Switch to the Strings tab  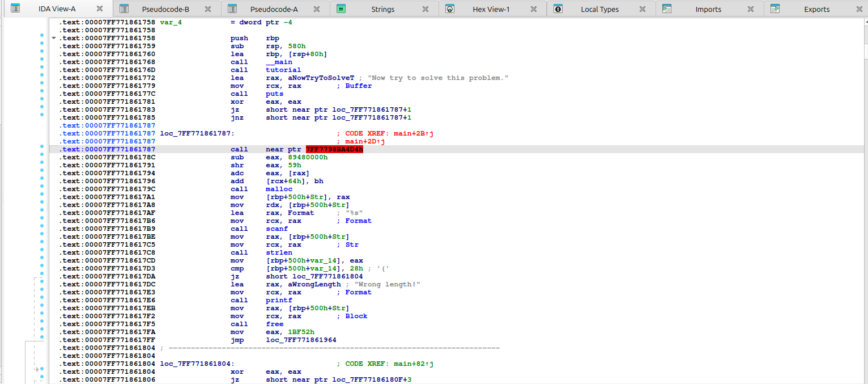(x=383, y=9)
